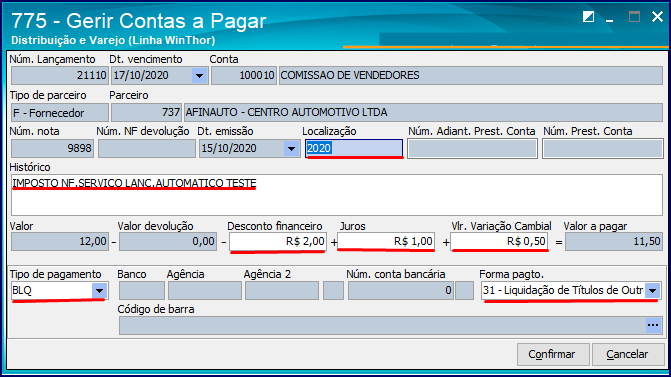Close the Gerir Contas a Pagar window
Screen dimensions: 671x377
pyautogui.click(x=657, y=17)
